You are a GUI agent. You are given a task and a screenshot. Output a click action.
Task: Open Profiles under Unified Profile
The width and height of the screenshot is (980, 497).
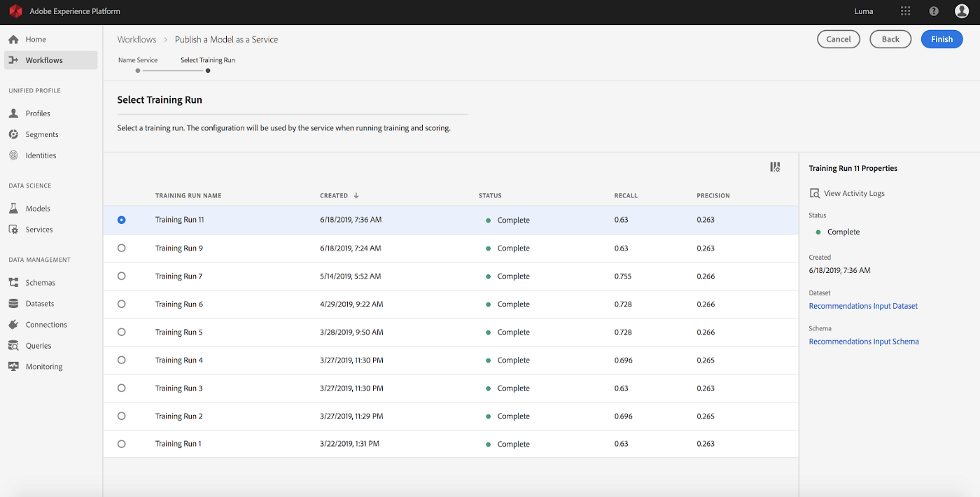[x=38, y=113]
